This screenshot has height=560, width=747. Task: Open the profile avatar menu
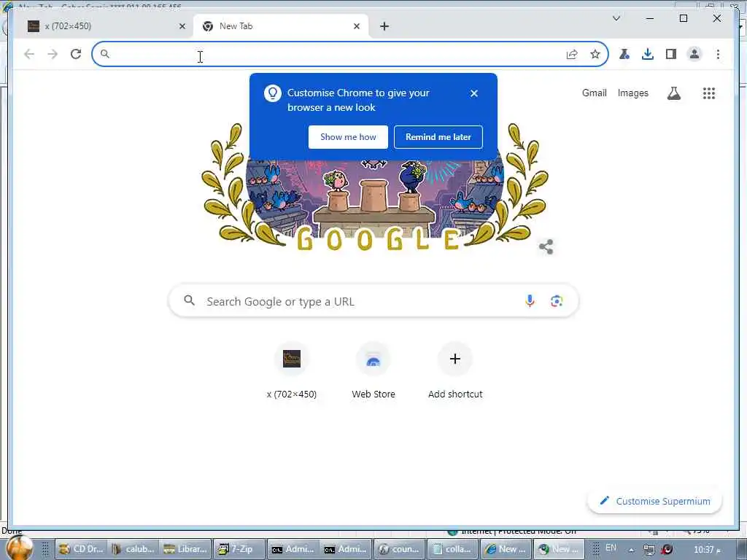(x=694, y=54)
